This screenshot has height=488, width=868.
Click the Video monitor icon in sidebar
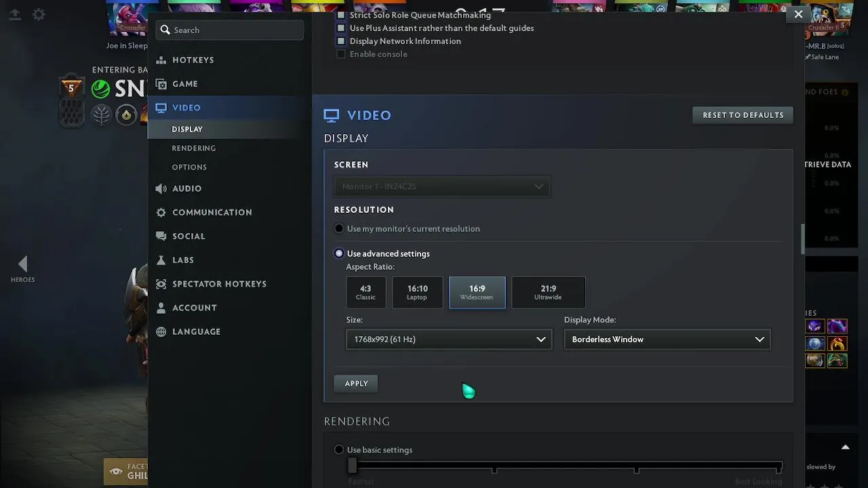161,108
